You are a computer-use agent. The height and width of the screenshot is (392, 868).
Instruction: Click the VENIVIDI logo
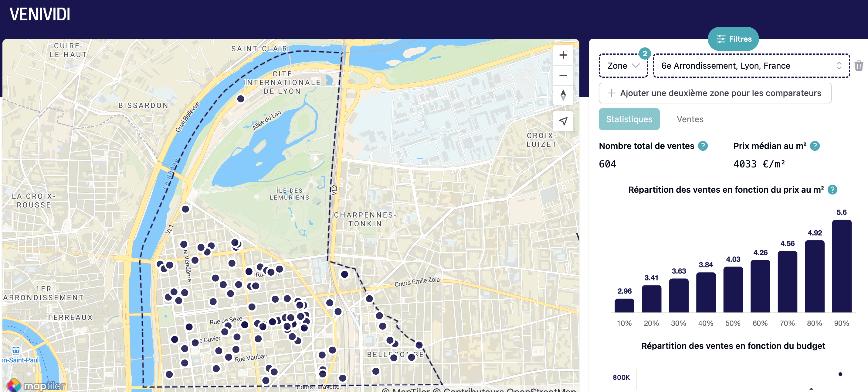coord(40,15)
